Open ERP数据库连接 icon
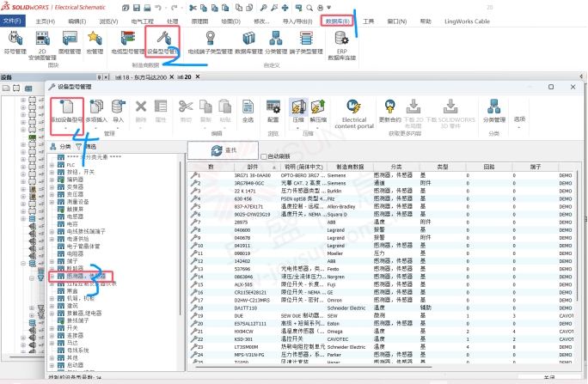 pos(341,46)
